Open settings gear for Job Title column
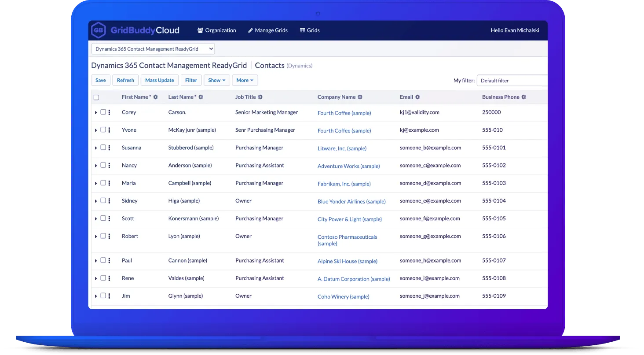 (x=260, y=97)
